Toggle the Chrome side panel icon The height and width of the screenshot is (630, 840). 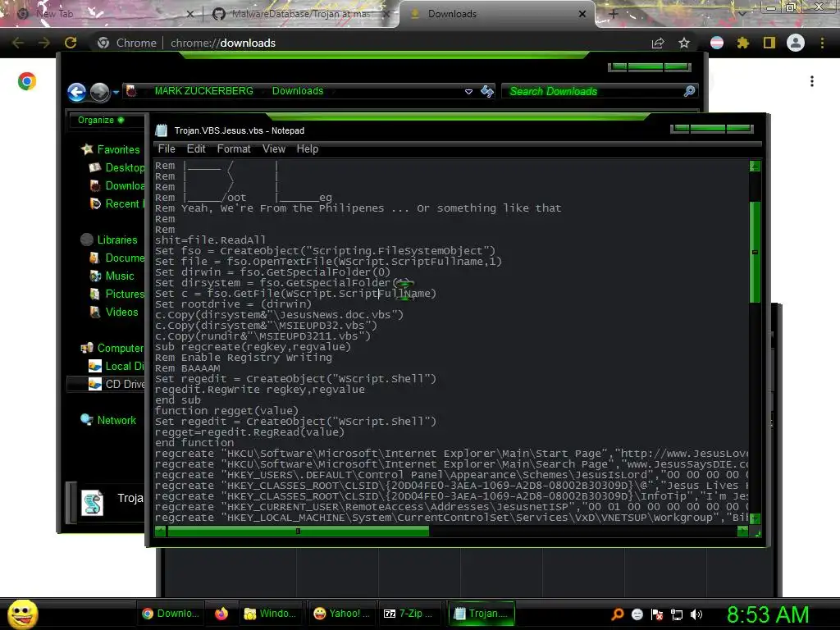coord(769,43)
